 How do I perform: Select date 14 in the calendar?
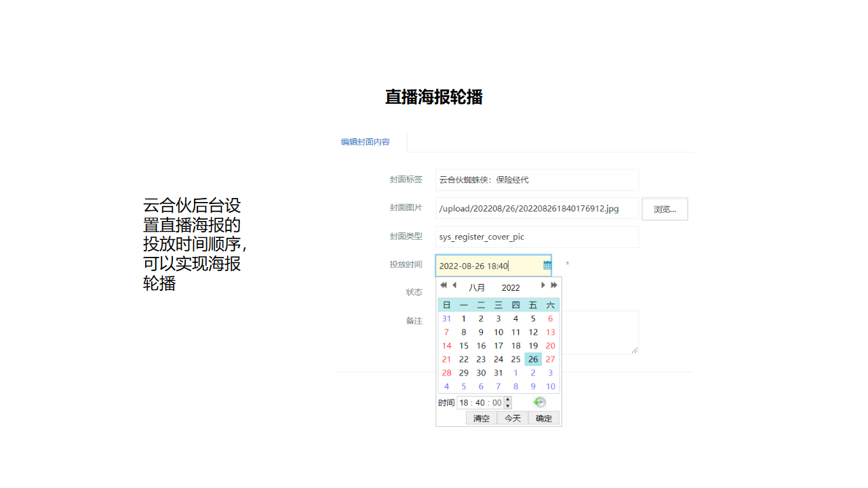coord(446,346)
